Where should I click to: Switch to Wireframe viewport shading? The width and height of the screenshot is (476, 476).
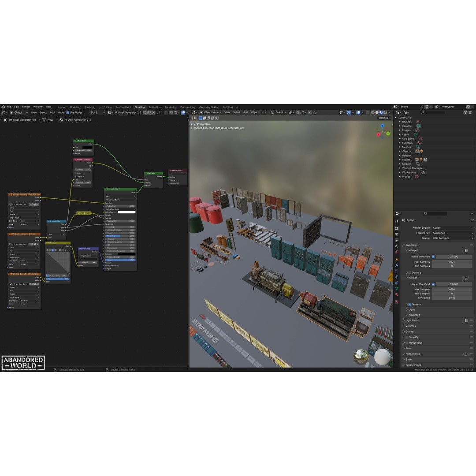[x=373, y=112]
